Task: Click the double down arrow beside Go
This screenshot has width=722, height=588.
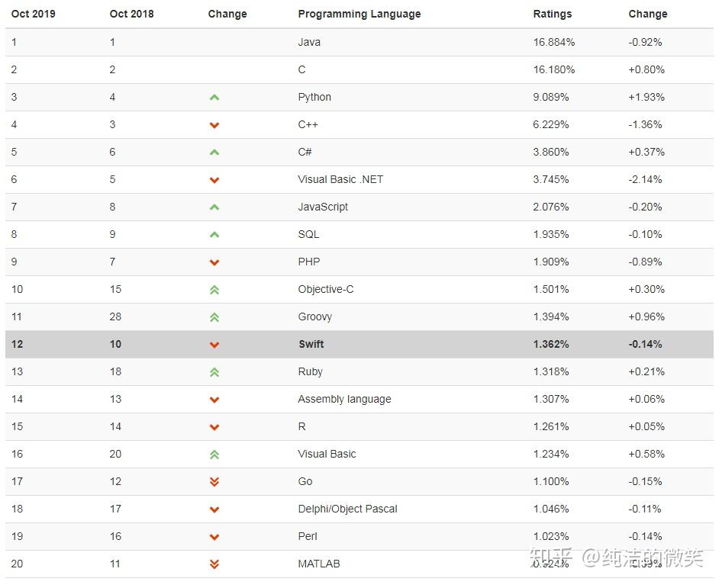Action: point(214,482)
